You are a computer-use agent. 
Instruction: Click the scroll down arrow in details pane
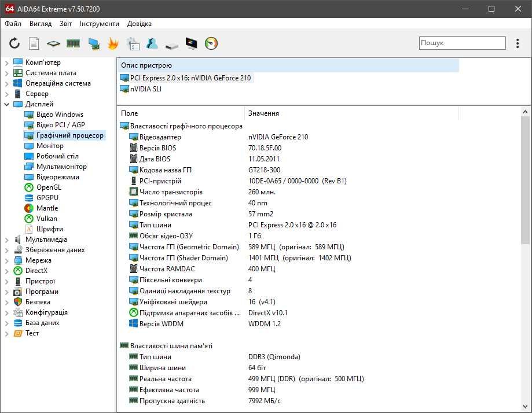[525, 407]
